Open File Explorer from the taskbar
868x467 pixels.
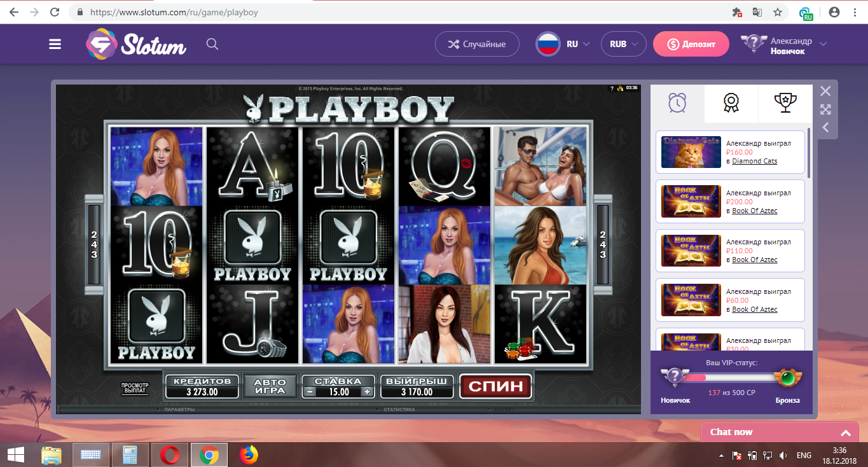pos(52,455)
